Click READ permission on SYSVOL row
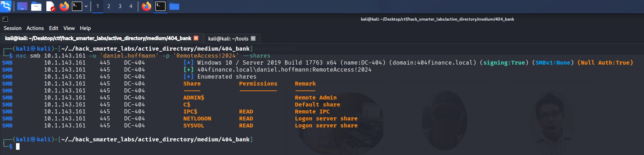Screen dimensions: 644x155 tap(246, 126)
